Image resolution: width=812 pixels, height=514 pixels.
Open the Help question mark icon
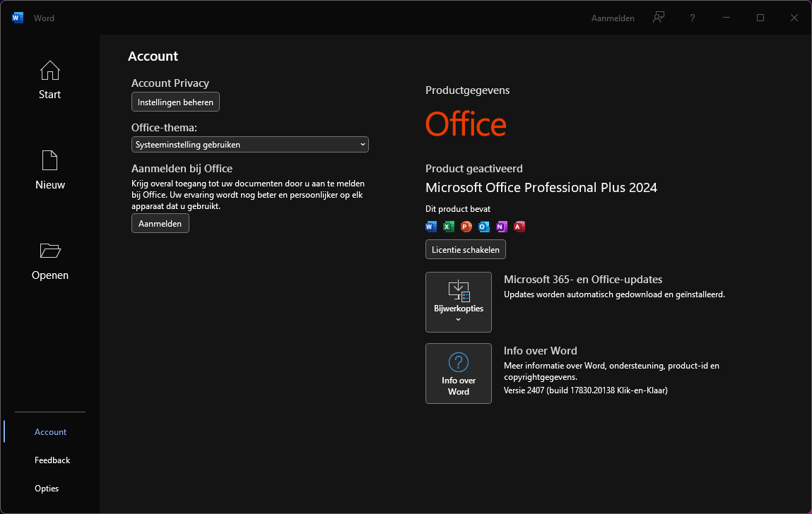(x=693, y=18)
